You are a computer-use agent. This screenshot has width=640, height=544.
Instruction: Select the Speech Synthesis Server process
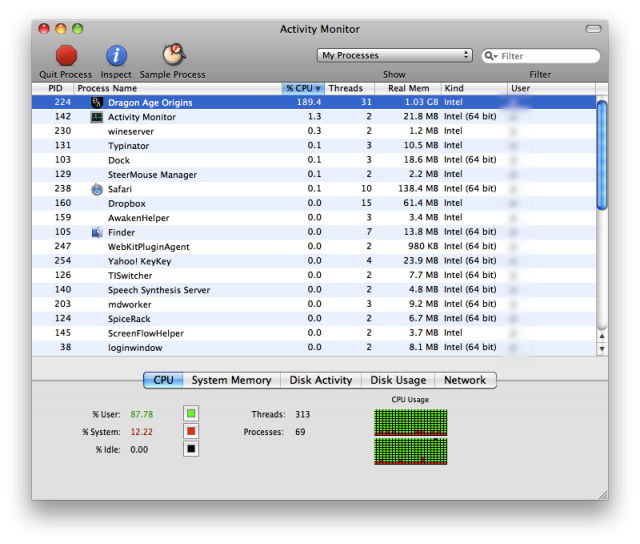click(x=314, y=290)
